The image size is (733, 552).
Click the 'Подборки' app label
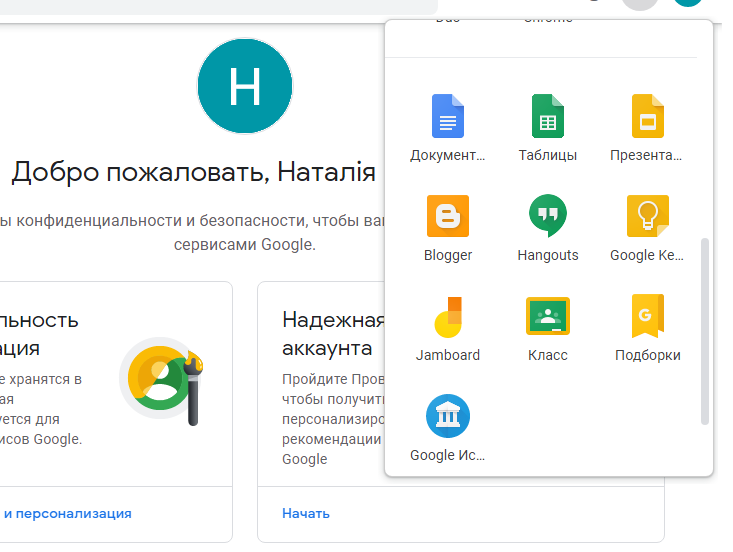[647, 355]
